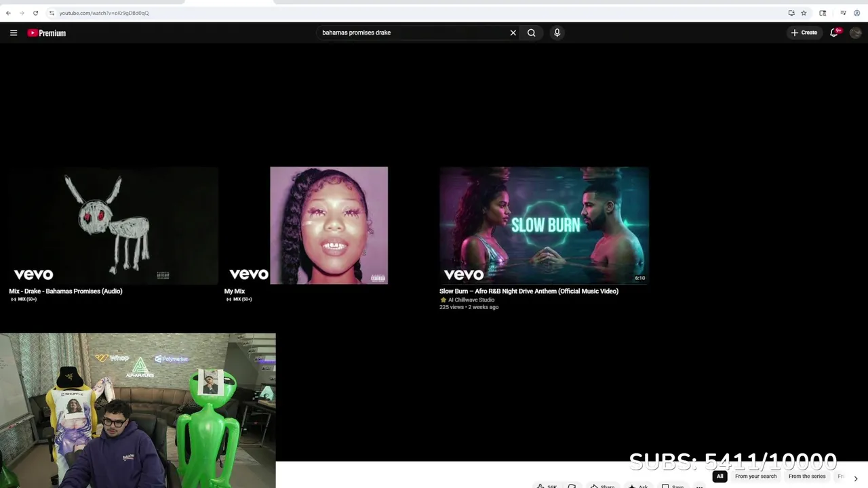Click the browser forward arrow
Screen dimensions: 868x488
pos(22,13)
